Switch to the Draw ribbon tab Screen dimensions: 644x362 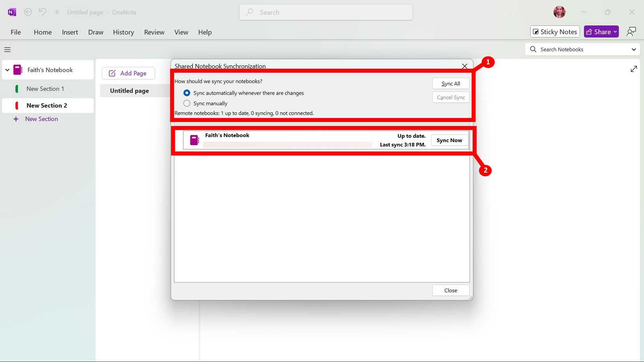[96, 32]
